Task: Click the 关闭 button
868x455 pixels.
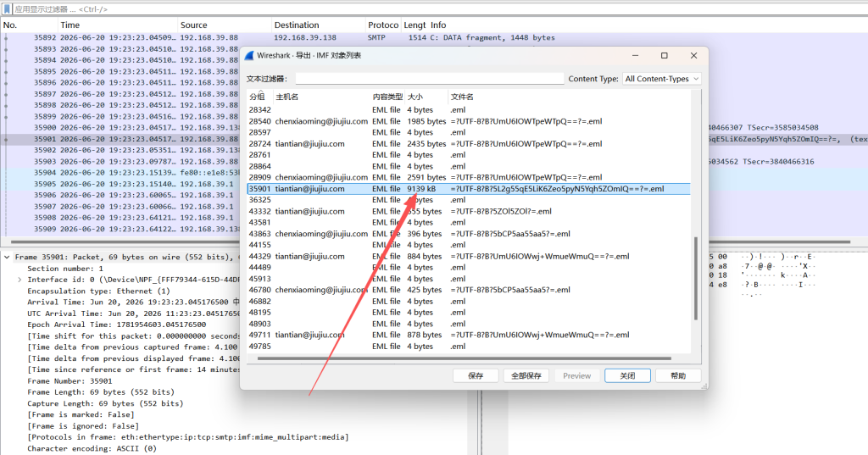Action: pos(627,376)
